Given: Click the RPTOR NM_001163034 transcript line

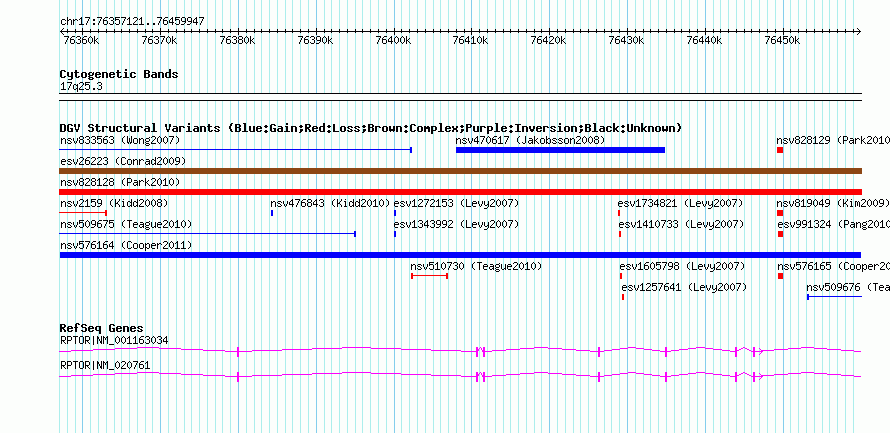Looking at the screenshot, I should point(460,351).
